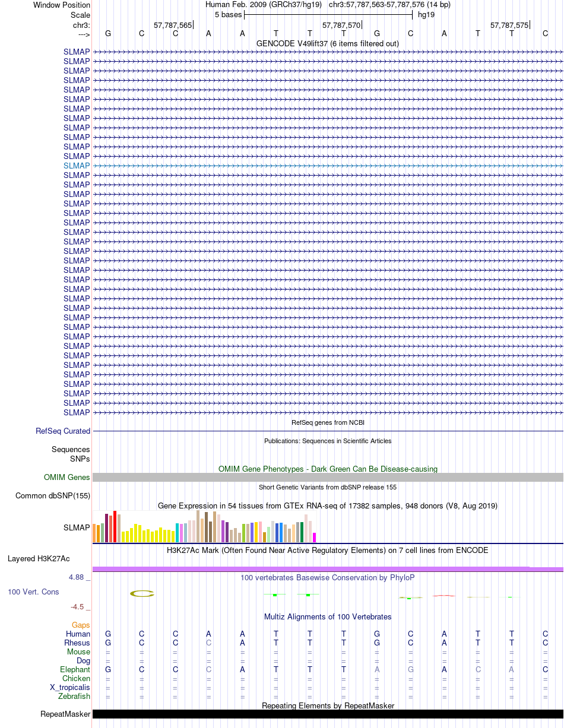Click the purple H3K27Ac signal band
The image size is (564, 728).
pyautogui.click(x=328, y=569)
